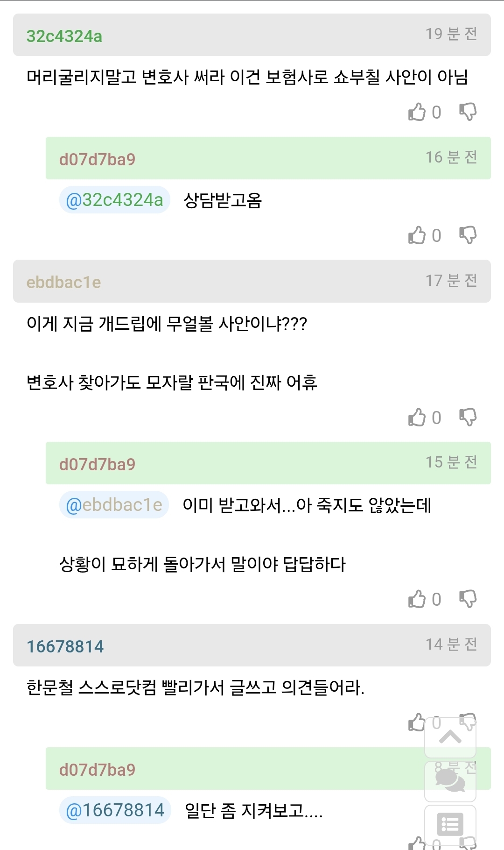Open the comments bubble floating button
This screenshot has width=504, height=850.
[450, 780]
